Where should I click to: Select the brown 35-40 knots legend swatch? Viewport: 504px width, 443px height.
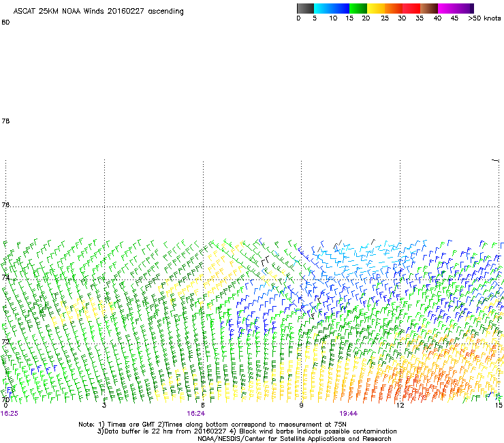click(x=429, y=8)
